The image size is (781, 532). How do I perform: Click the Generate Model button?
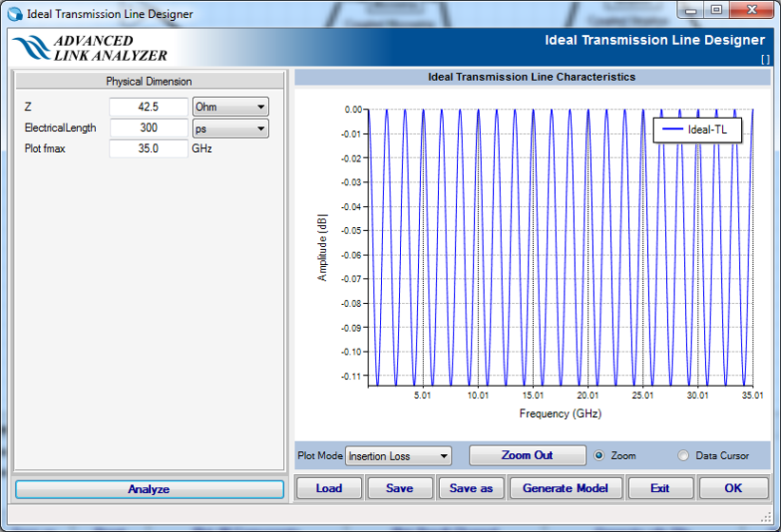point(565,488)
